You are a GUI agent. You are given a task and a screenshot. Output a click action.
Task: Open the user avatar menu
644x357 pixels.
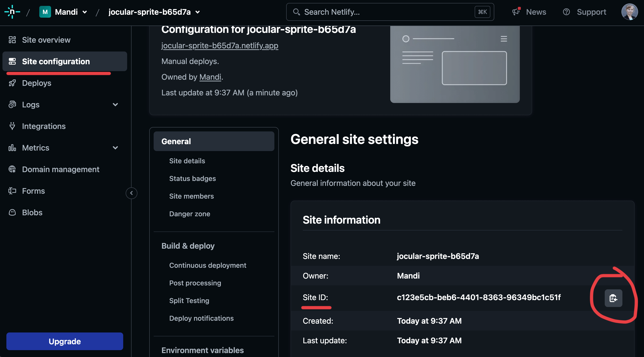pos(629,12)
